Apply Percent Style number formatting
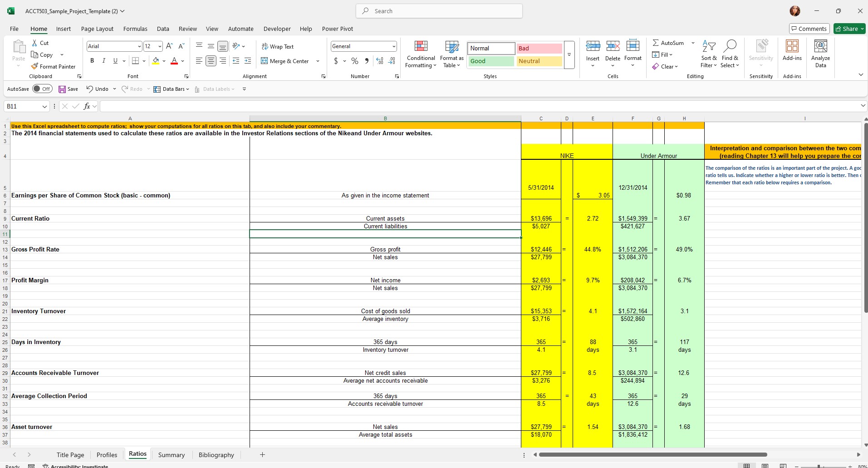This screenshot has width=868, height=468. 354,61
